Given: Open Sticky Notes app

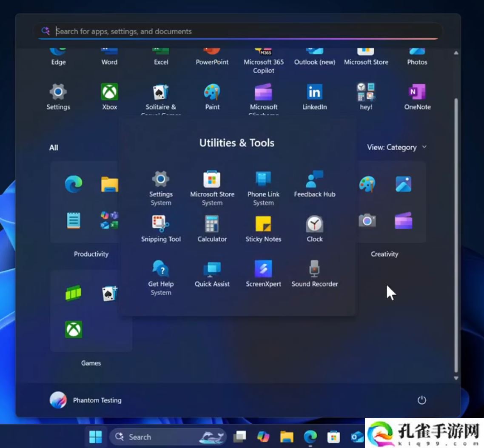Looking at the screenshot, I should (263, 229).
